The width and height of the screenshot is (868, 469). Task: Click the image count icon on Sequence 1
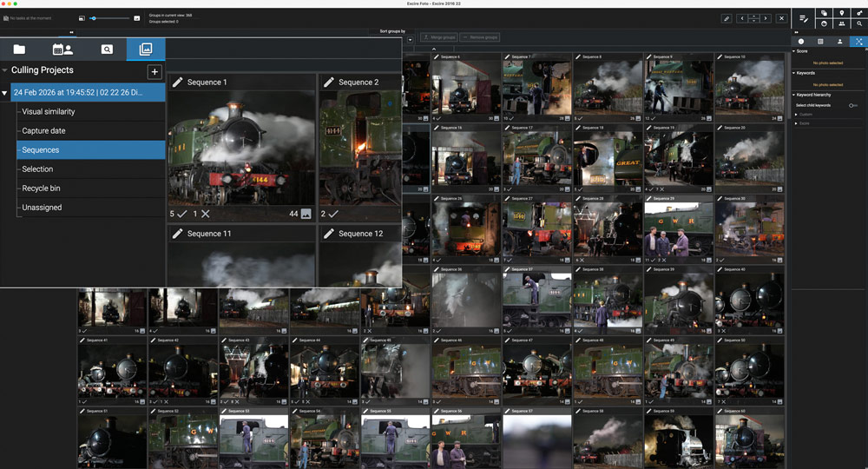[x=306, y=214]
